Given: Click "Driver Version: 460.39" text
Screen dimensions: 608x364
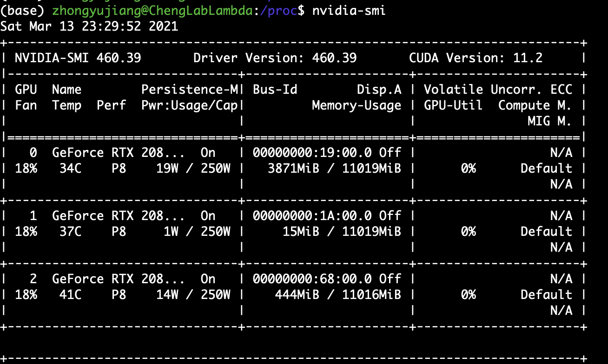Looking at the screenshot, I should coord(275,58).
